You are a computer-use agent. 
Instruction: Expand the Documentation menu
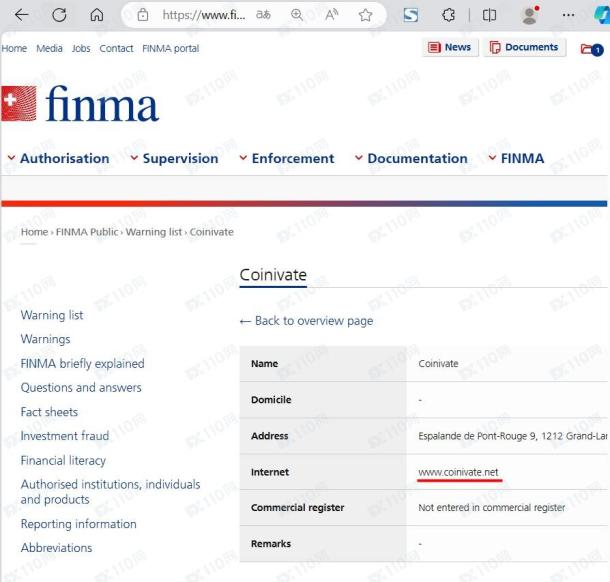411,158
